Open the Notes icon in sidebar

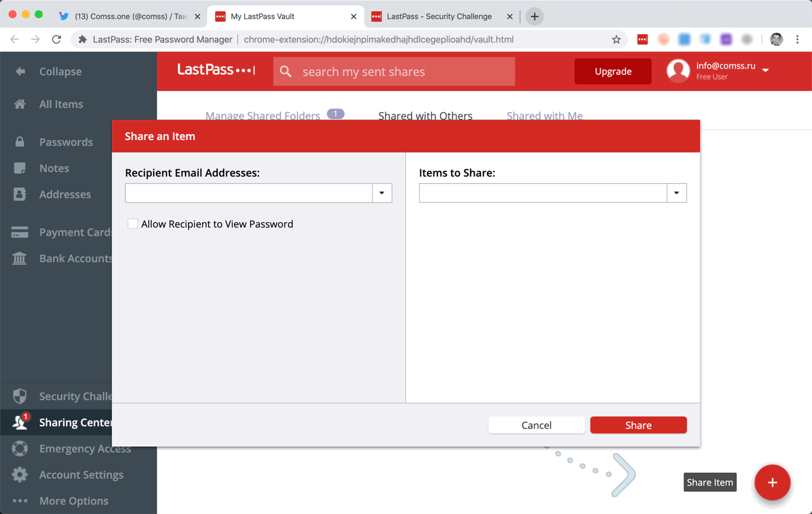[20, 168]
